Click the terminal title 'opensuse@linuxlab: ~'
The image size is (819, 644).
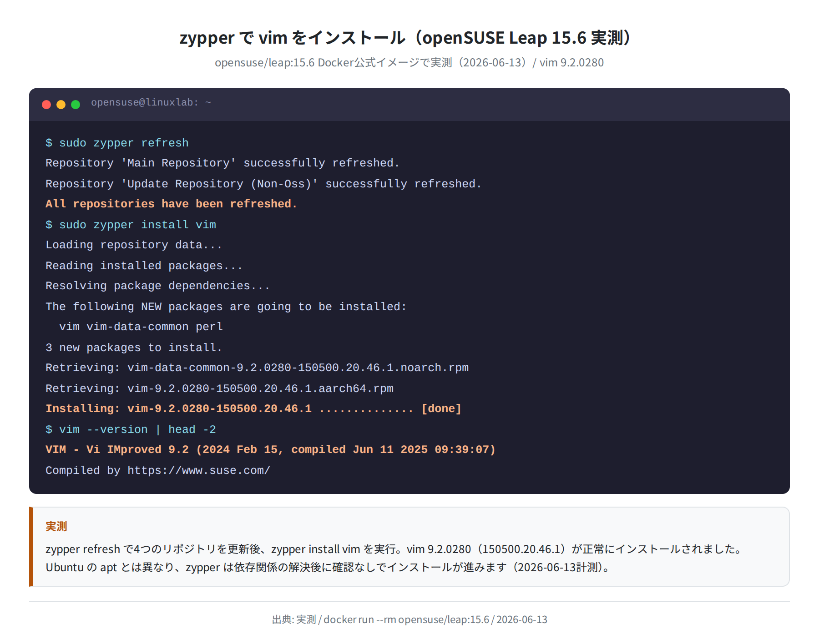pyautogui.click(x=151, y=103)
